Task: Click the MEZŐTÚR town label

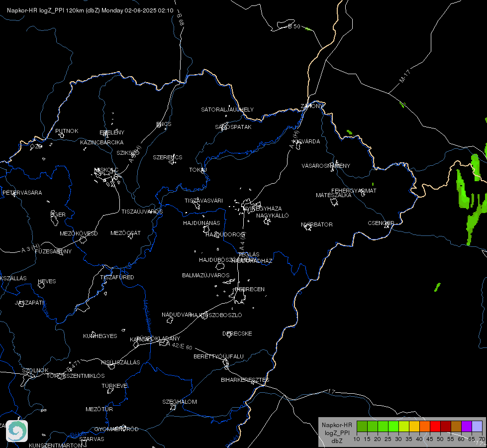Action: [x=99, y=409]
